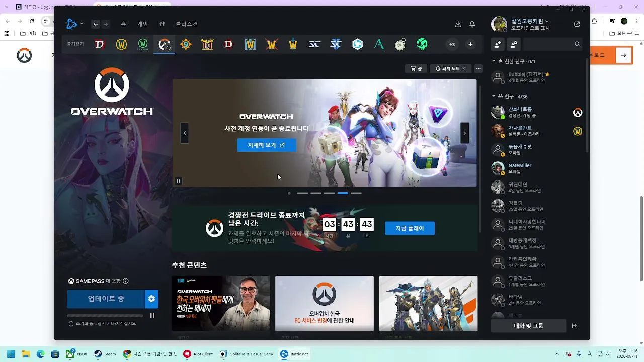This screenshot has width=644, height=362.
Task: Click the Game Pass info icon
Action: point(126,281)
